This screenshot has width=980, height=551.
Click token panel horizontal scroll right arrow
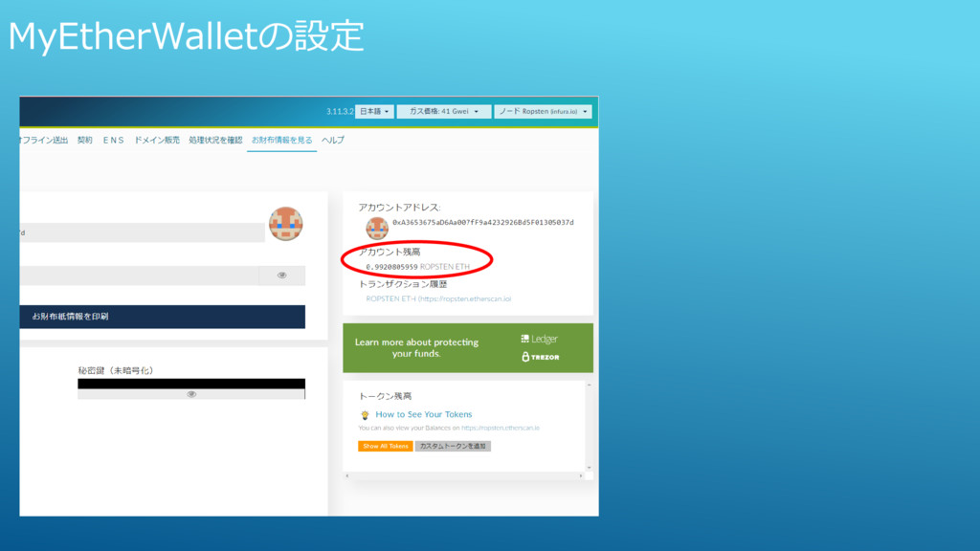tap(581, 476)
